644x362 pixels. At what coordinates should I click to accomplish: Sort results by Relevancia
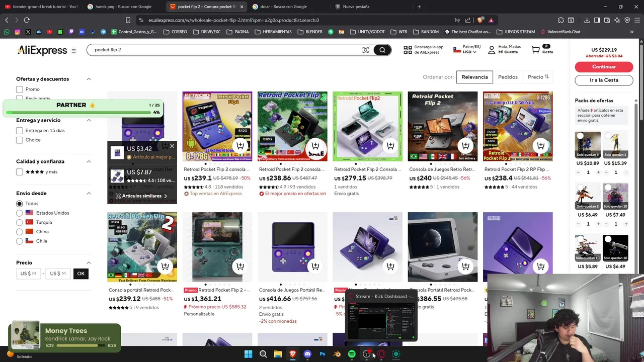point(474,77)
